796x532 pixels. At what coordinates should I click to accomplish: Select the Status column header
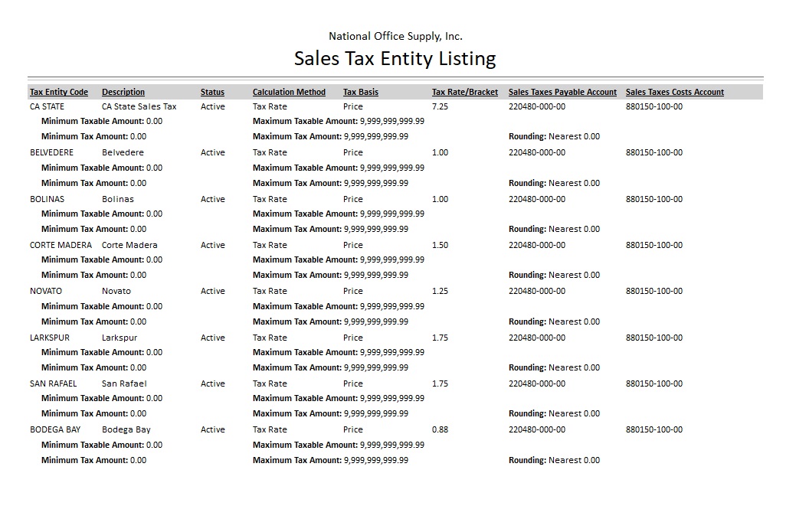point(212,92)
